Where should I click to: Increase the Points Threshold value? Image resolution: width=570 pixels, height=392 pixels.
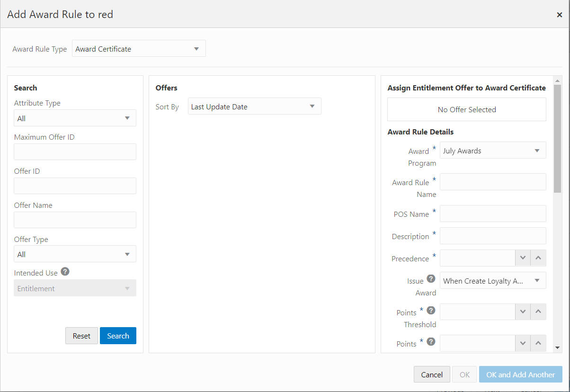[x=538, y=312]
